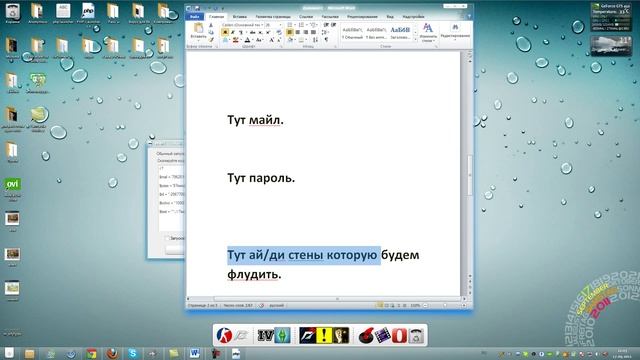
Task: Click the Font Color letter A icon
Action: tap(247, 40)
